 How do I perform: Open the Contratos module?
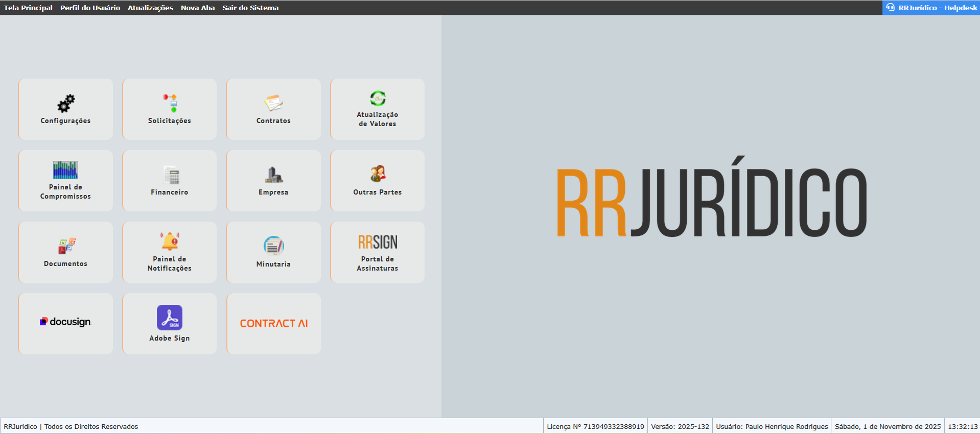point(273,109)
